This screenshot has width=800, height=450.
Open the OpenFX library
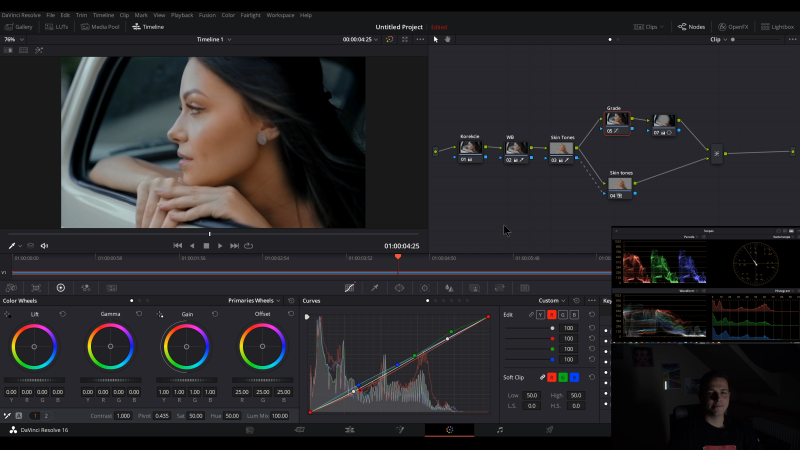click(x=733, y=27)
